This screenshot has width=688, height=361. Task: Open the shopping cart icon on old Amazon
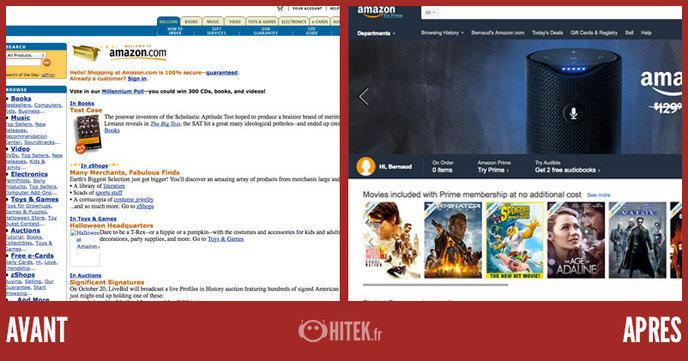tap(280, 8)
